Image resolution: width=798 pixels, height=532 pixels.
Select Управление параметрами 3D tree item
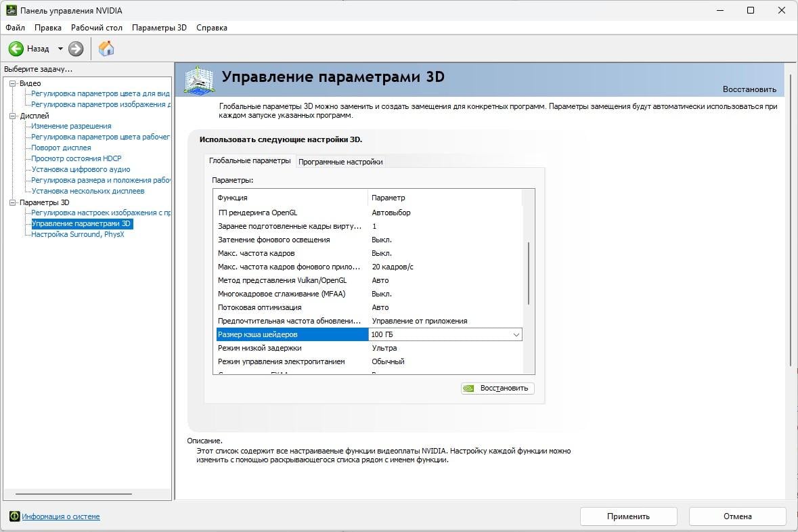(x=81, y=223)
